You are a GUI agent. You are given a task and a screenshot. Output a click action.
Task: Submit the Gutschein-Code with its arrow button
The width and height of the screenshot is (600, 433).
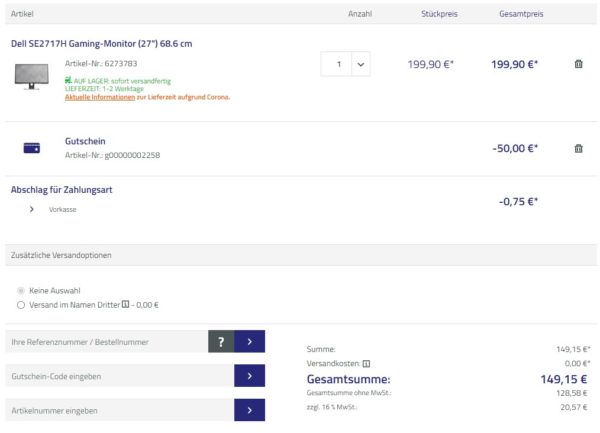[x=249, y=376]
